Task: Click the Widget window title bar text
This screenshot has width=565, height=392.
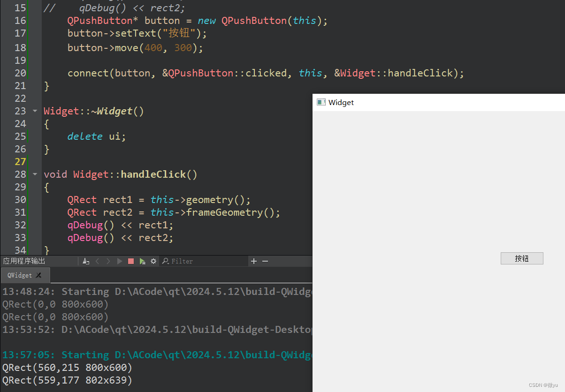Action: (x=341, y=102)
